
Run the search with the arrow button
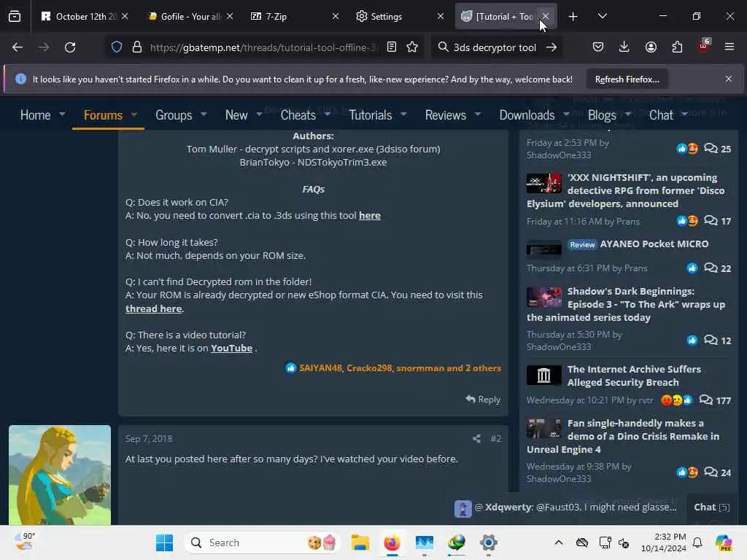551,47
